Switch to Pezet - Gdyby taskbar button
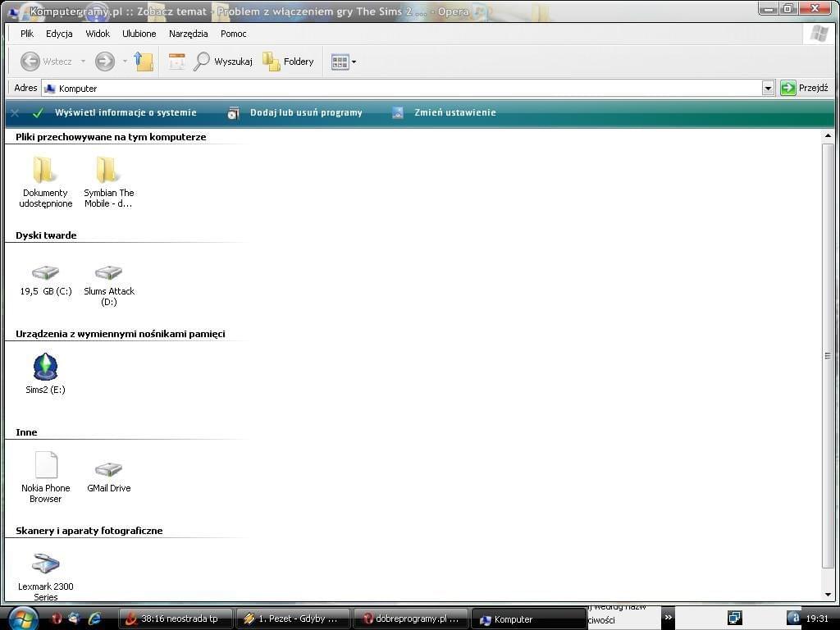 (x=293, y=619)
